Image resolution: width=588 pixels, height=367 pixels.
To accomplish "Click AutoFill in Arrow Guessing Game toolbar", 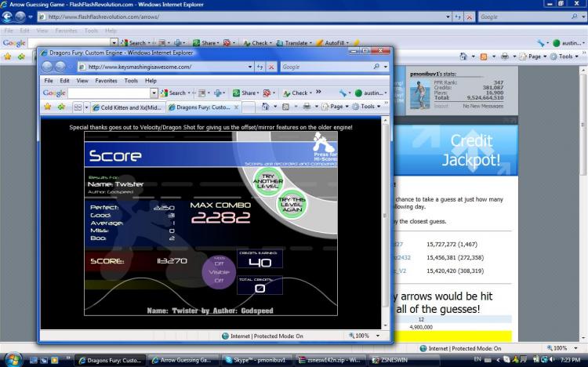I will click(x=332, y=43).
